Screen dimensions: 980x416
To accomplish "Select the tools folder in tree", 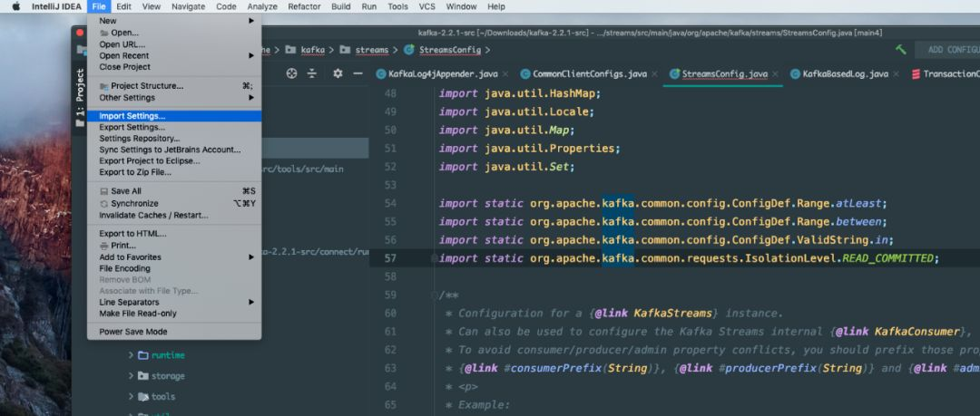I will tap(157, 397).
